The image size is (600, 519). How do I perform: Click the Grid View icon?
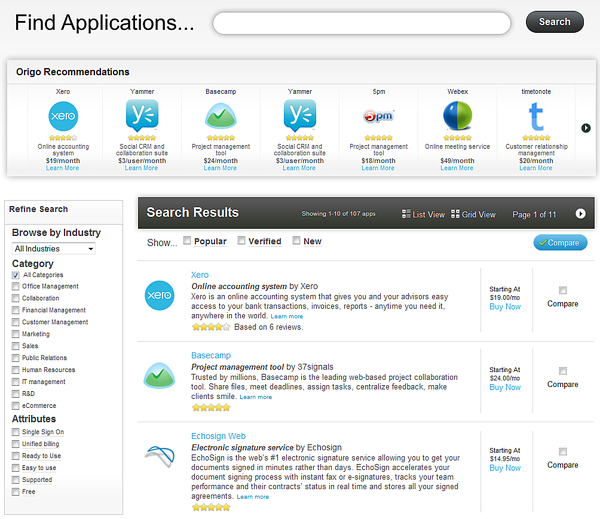(x=455, y=214)
